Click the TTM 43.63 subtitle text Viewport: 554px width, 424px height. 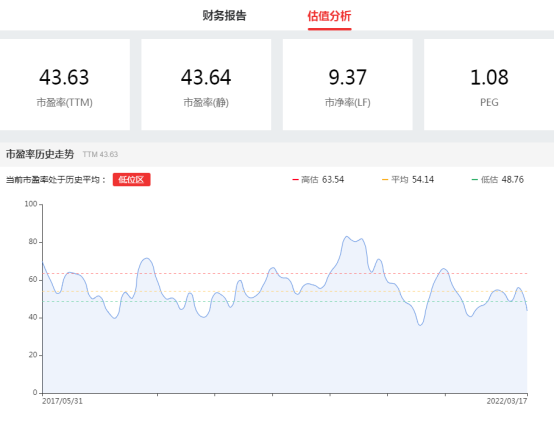point(100,154)
